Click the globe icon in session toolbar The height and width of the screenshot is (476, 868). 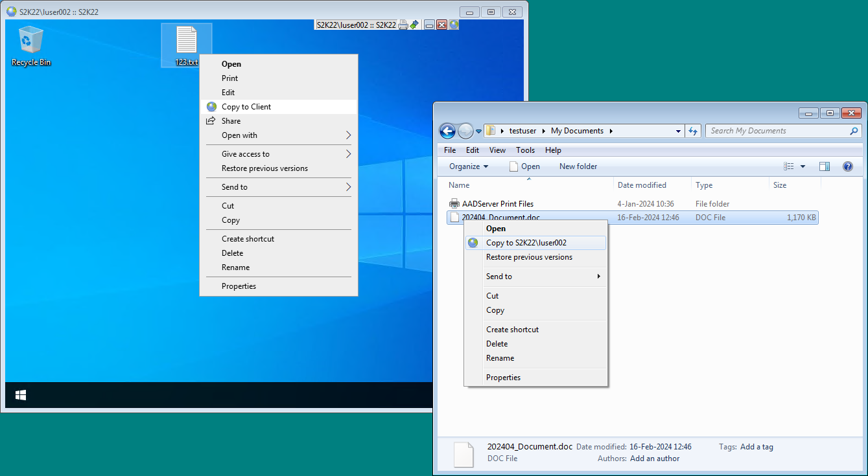pos(454,25)
